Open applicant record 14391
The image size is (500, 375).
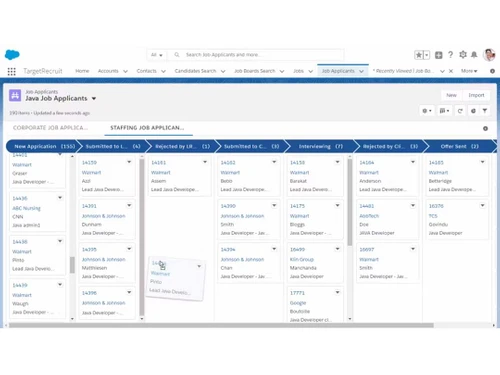(89, 206)
